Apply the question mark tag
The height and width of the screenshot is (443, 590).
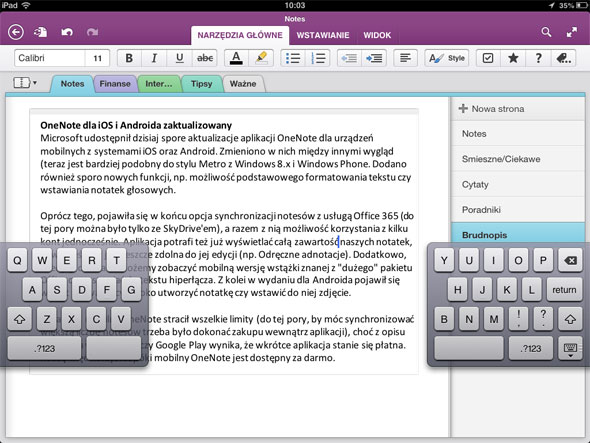[538, 58]
